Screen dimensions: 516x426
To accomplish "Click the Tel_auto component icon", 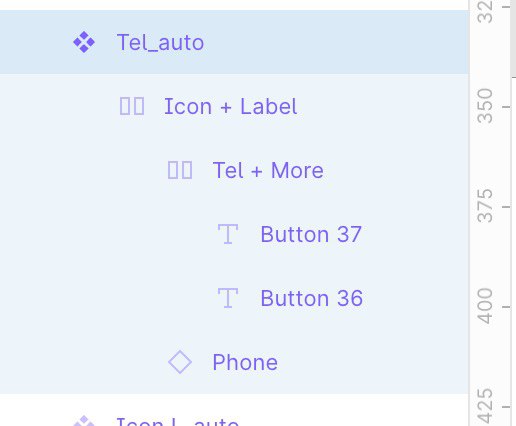I will [x=84, y=42].
